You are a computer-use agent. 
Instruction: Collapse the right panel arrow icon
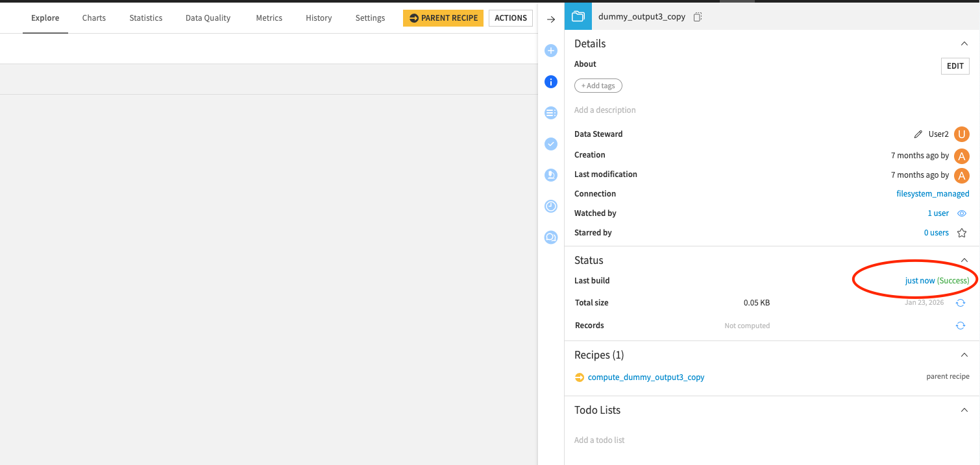point(551,19)
